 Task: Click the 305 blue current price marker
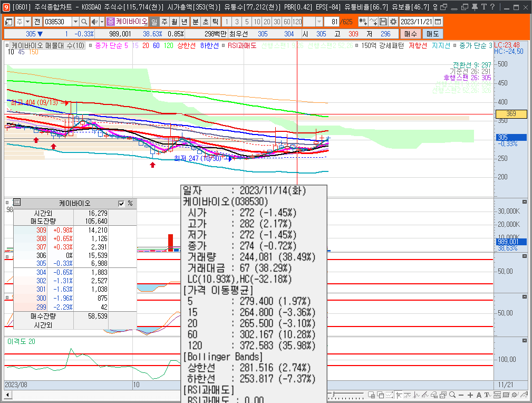click(511, 137)
